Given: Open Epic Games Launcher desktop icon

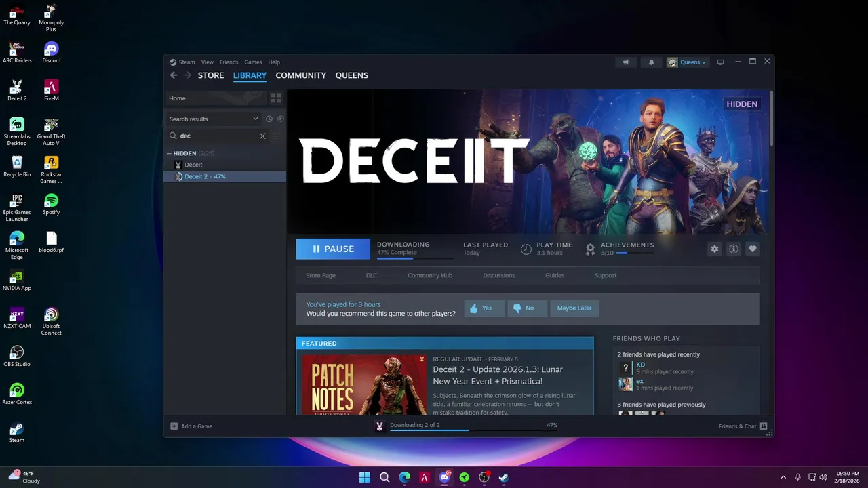Looking at the screenshot, I should tap(17, 207).
